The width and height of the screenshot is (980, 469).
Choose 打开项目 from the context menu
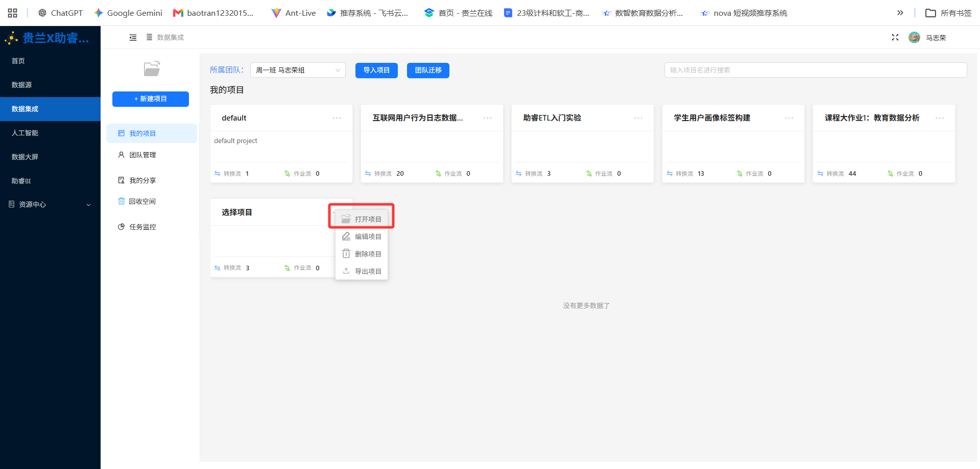(x=362, y=219)
